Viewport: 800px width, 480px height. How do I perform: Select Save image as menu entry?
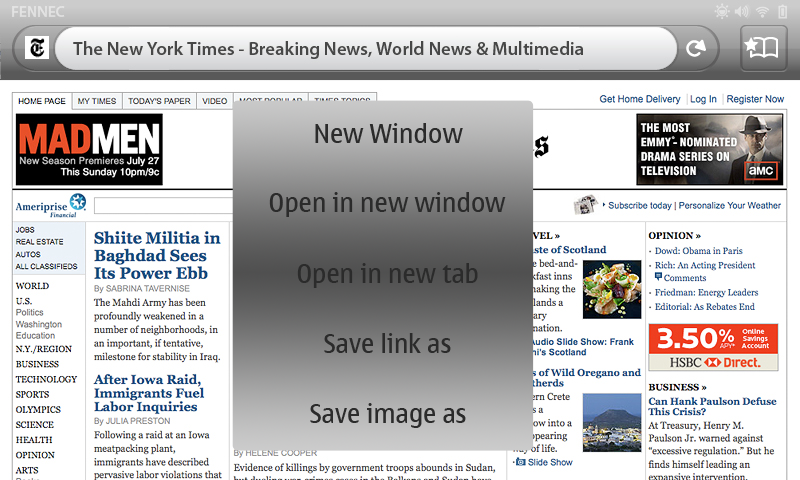[387, 414]
